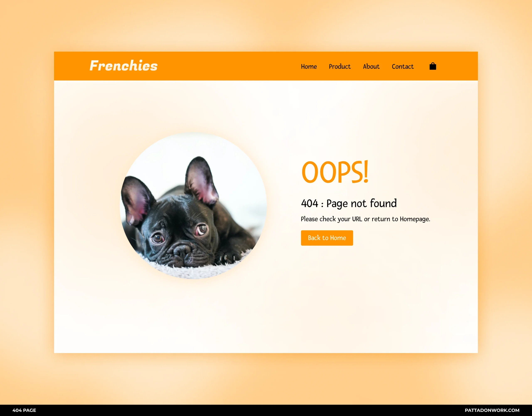Open the Contact nav item
532x416 pixels.
click(403, 66)
